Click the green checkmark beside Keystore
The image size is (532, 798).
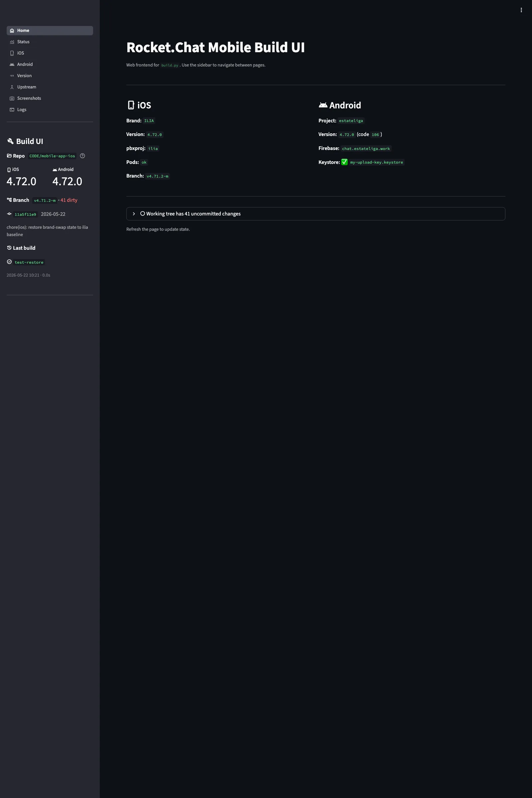coord(344,162)
